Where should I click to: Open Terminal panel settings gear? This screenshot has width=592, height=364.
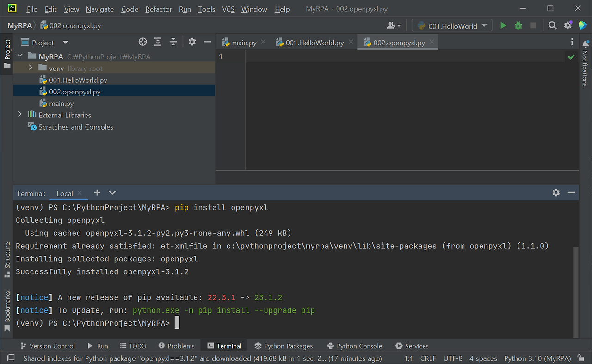(556, 192)
